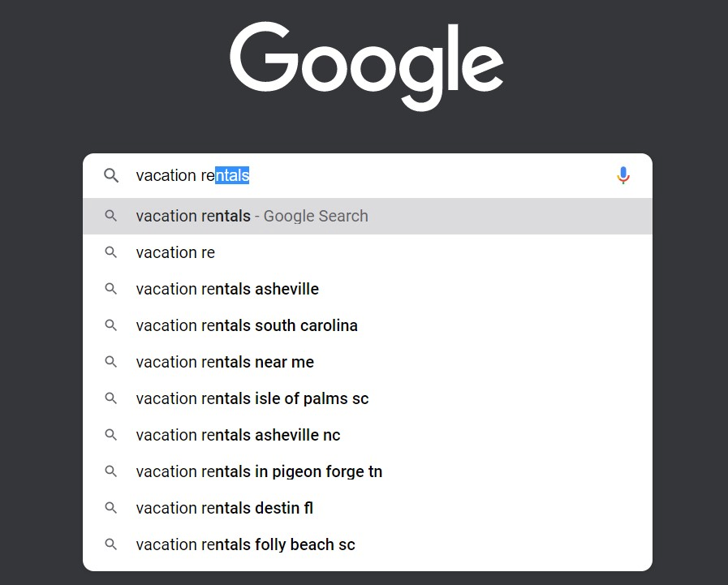Click magnifier icon beside 'vacation rentals destin fl'
The width and height of the screenshot is (728, 585).
(x=110, y=507)
